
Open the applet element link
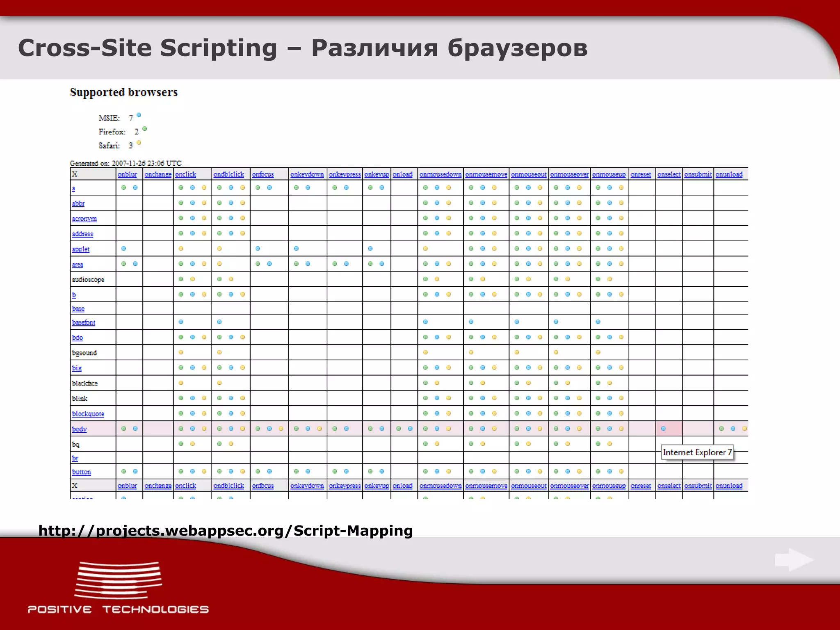point(81,249)
